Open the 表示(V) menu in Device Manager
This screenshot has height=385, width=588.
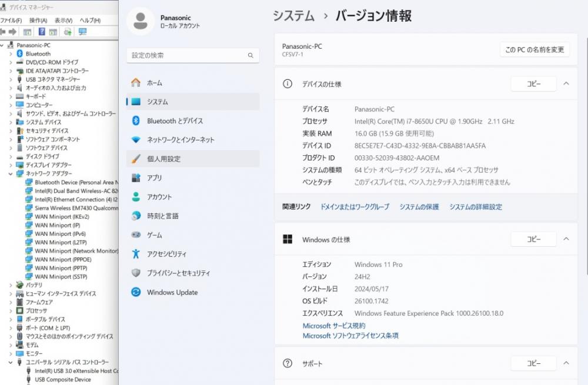pos(64,20)
